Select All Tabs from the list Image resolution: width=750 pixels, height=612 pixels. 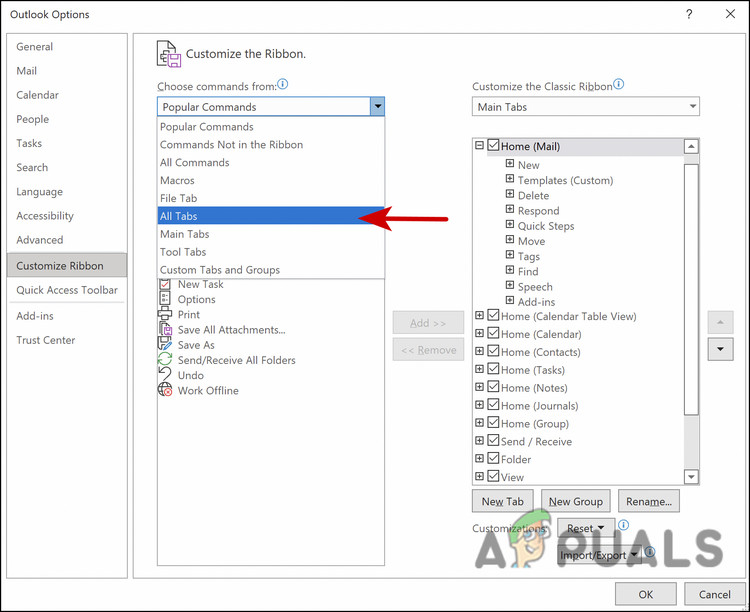[x=271, y=216]
